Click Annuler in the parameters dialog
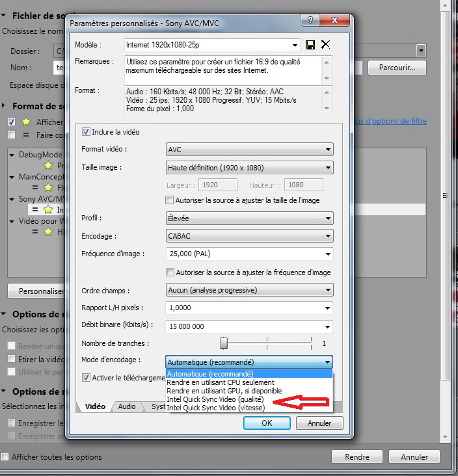The width and height of the screenshot is (458, 476). click(x=319, y=423)
